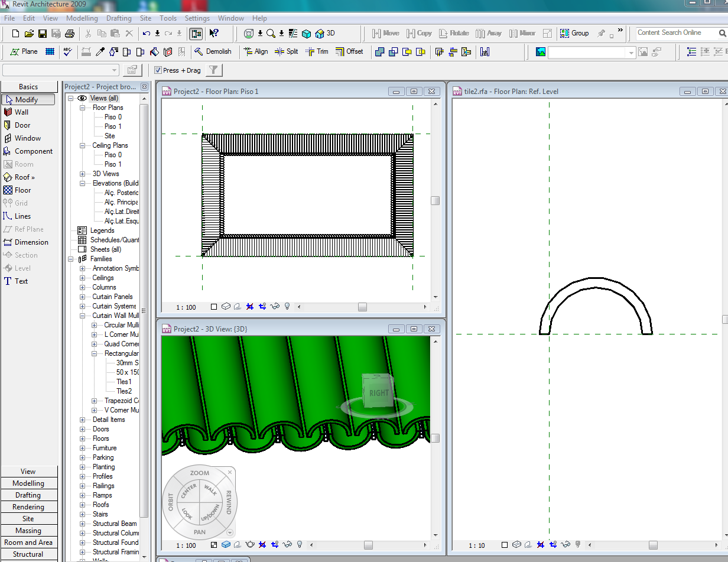Select the Door tool
The image size is (728, 562).
click(22, 125)
